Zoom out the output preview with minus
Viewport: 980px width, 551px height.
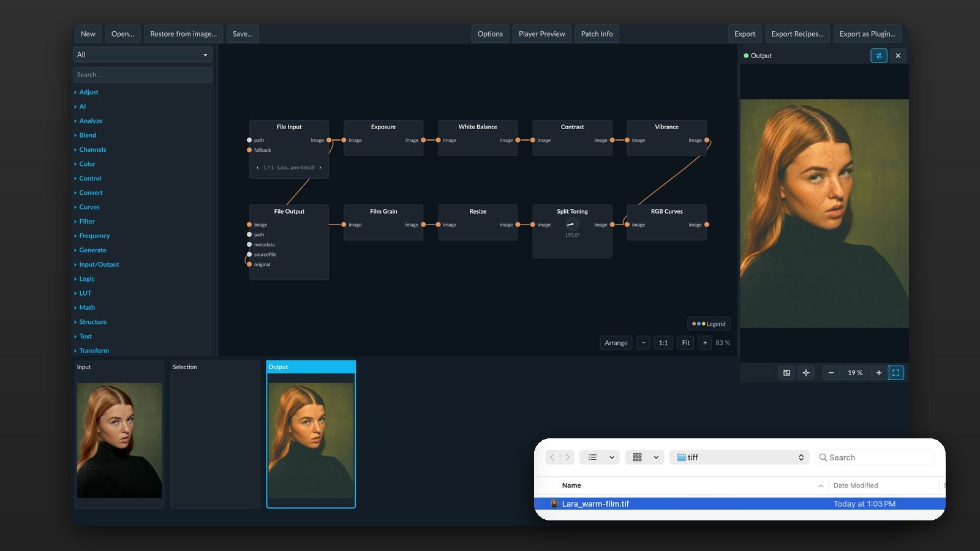(831, 373)
